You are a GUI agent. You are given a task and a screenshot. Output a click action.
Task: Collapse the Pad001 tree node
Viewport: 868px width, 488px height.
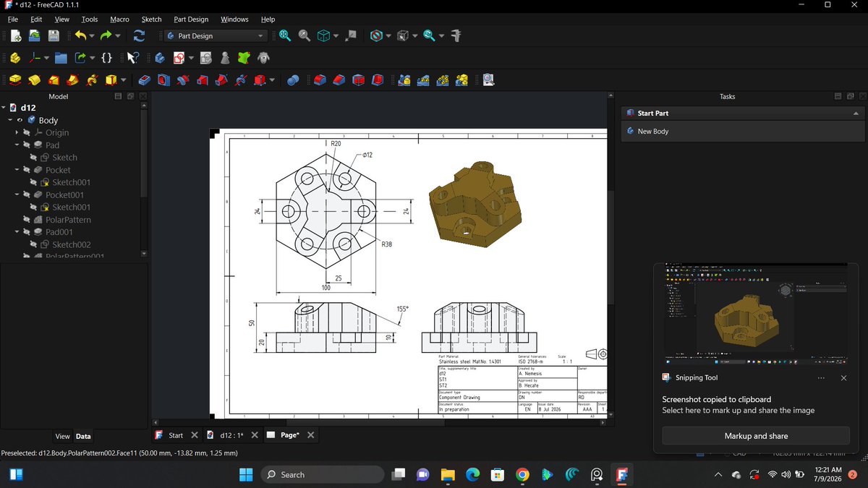17,232
